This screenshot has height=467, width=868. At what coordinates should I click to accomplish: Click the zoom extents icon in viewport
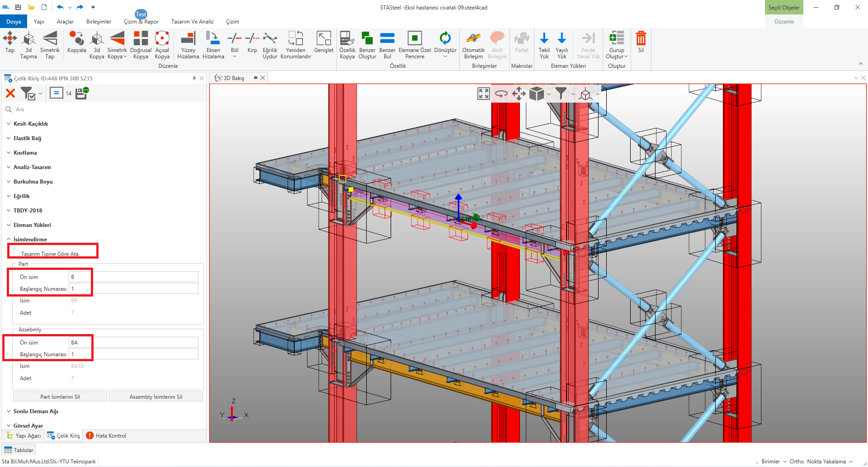click(483, 94)
